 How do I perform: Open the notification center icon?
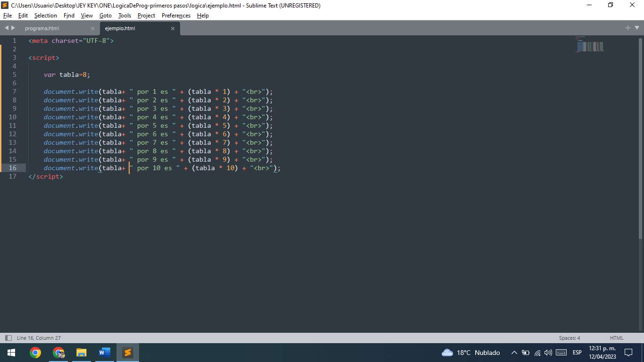[628, 353]
